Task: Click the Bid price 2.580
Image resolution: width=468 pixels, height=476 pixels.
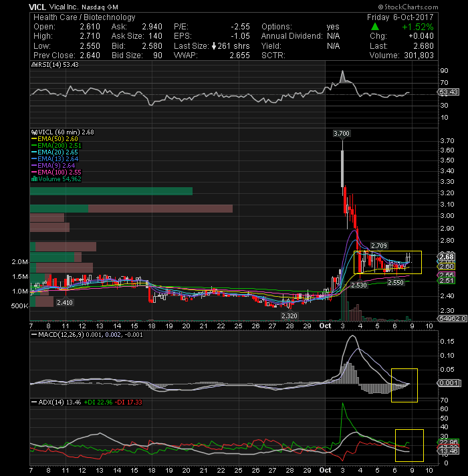Action: click(x=152, y=46)
